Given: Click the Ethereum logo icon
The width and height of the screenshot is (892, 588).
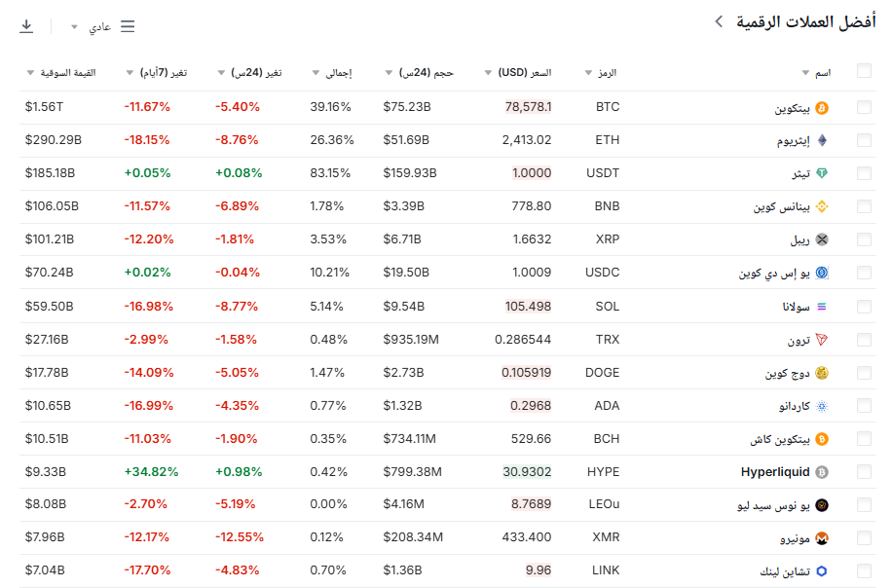Looking at the screenshot, I should 822,141.
